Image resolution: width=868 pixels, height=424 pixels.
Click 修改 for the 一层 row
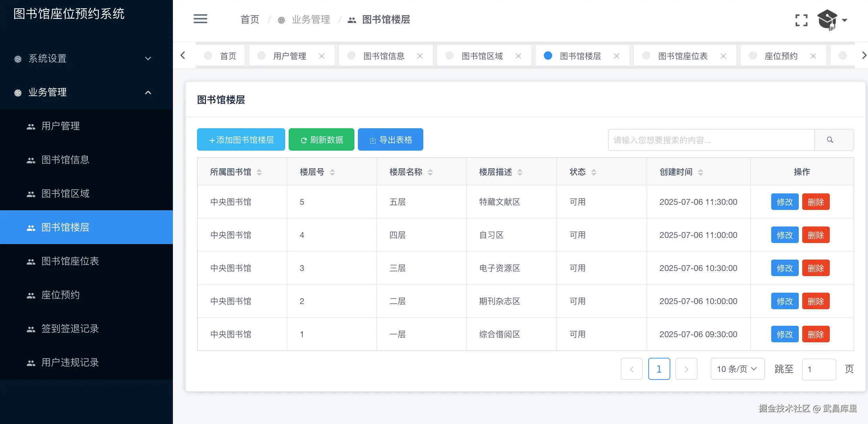click(784, 334)
